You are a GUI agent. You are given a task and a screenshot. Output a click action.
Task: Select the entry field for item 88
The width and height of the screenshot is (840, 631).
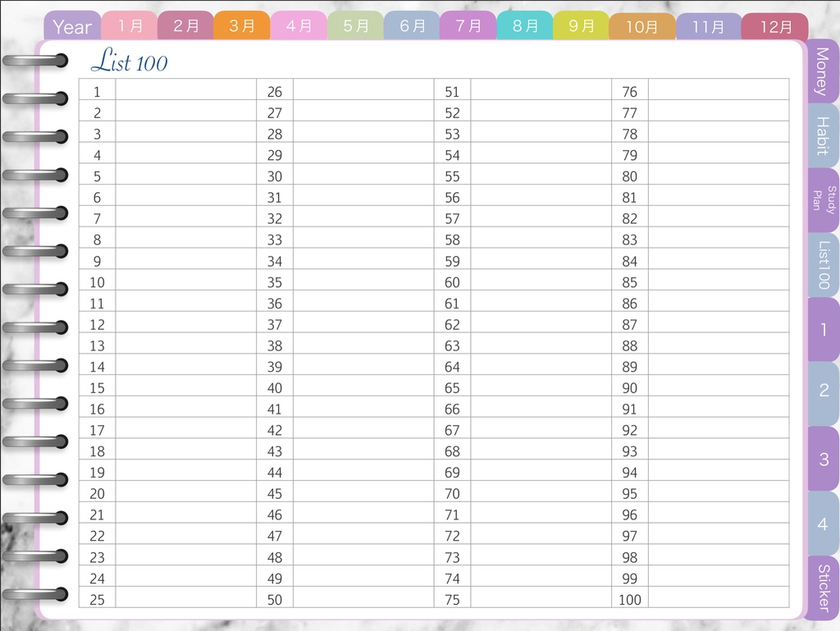click(719, 343)
